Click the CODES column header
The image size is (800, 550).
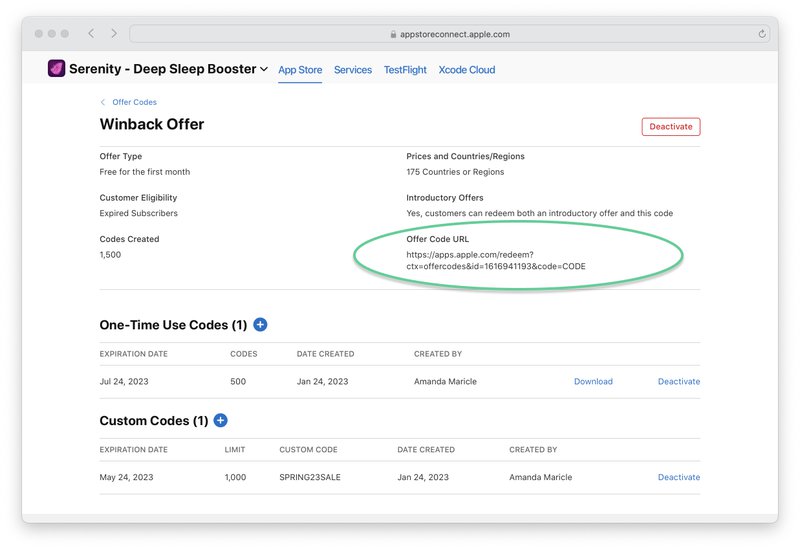pos(243,354)
